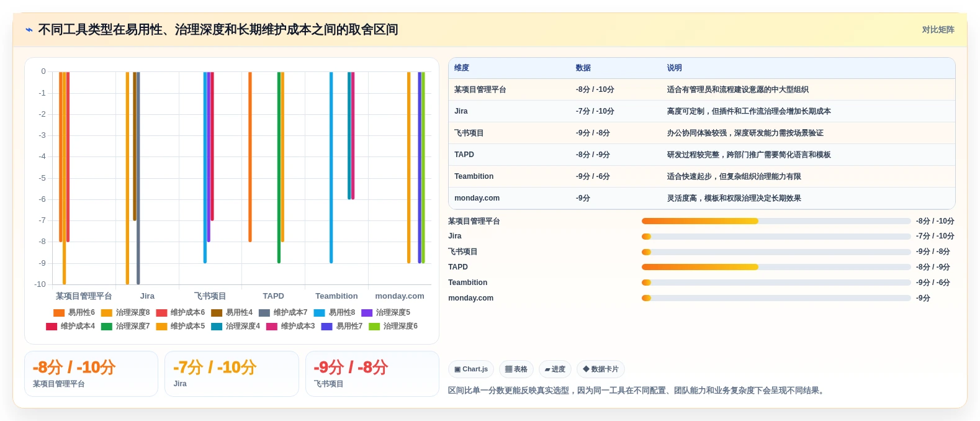
Task: Select the 某项目管理平台 table row name
Action: click(480, 90)
